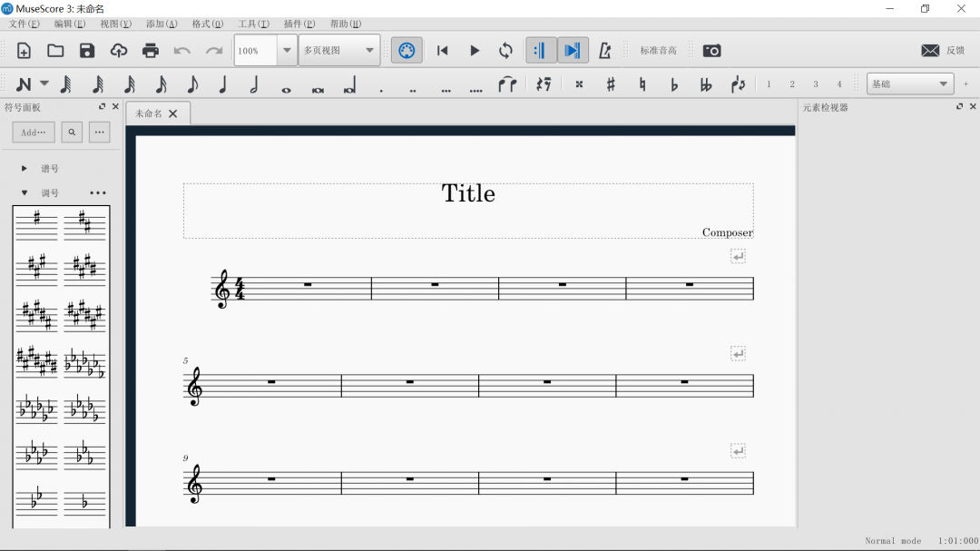Viewport: 980px width, 551px height.
Task: Apply the sharp accidental
Action: [611, 84]
